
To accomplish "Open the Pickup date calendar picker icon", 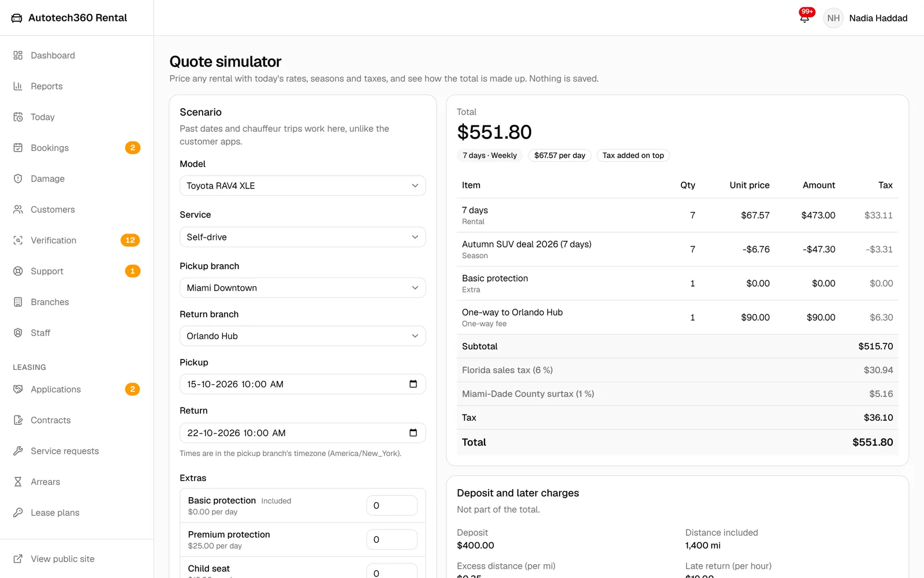I will [x=413, y=384].
